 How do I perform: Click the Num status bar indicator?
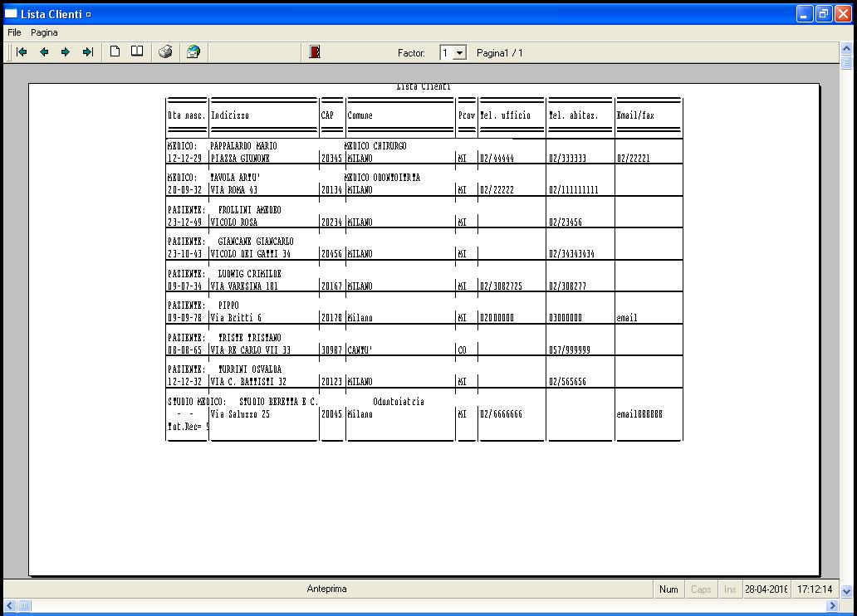[x=668, y=589]
